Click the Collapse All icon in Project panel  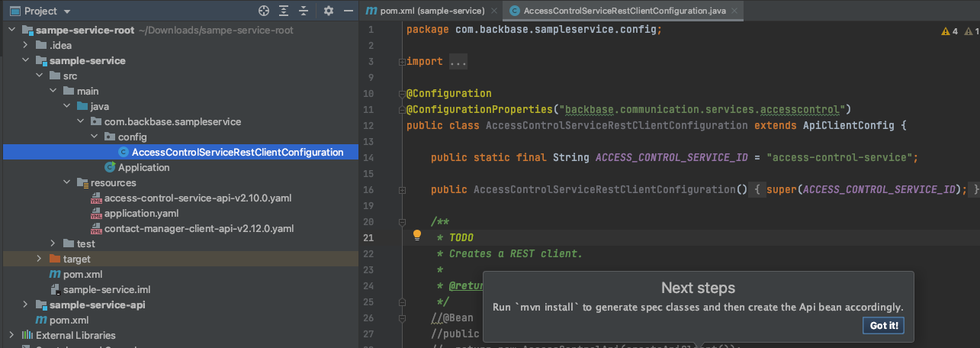(x=304, y=11)
